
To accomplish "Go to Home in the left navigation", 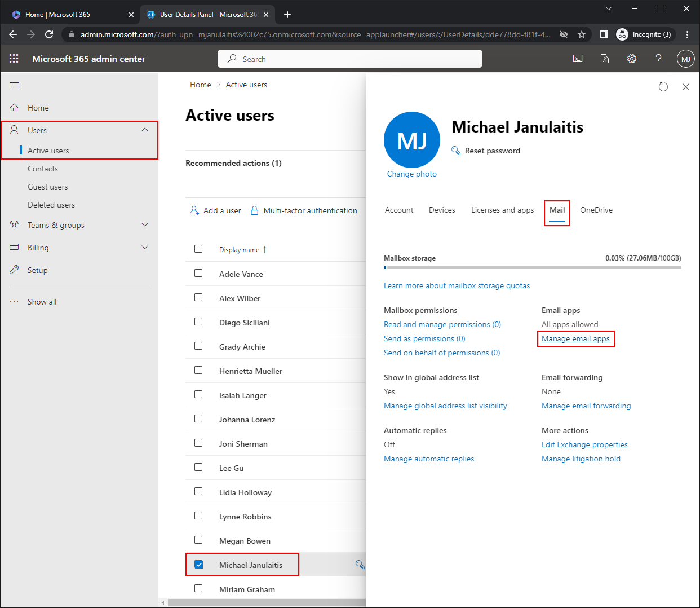I will click(38, 108).
